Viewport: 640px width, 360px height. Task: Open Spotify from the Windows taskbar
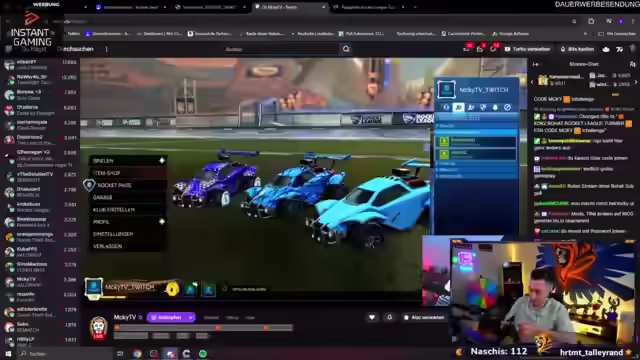pos(203,353)
